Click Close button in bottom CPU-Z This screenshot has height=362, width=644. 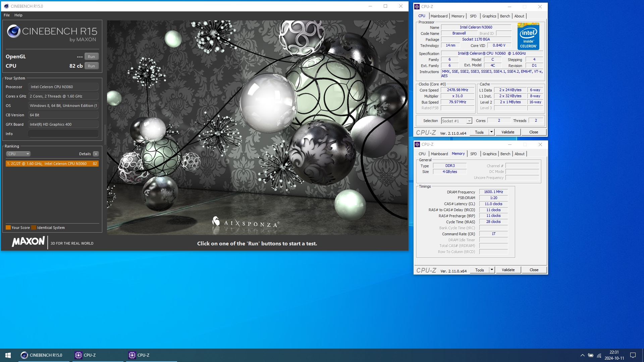534,270
